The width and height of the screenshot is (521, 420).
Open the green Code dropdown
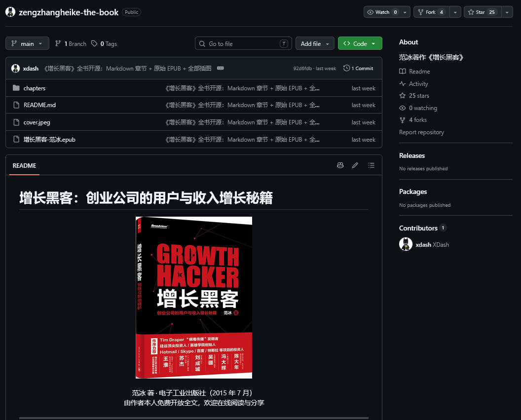click(x=360, y=43)
